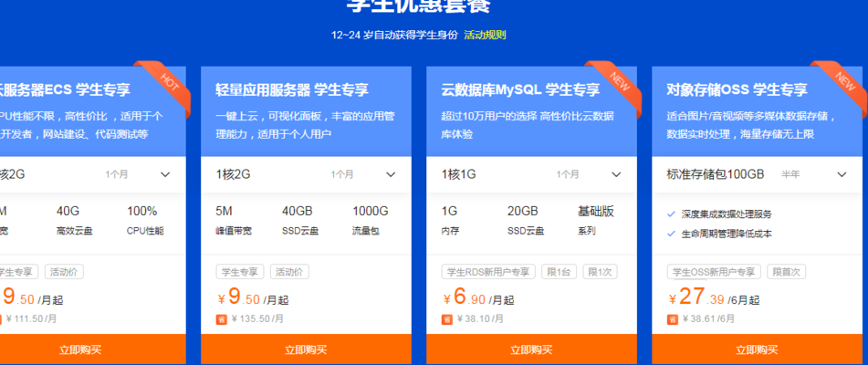Screen dimensions: 868x365
Task: Click the 学生OSS新用户专享 tag
Action: coord(714,272)
